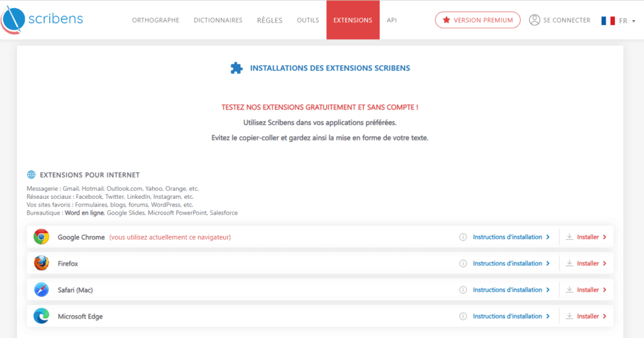Image resolution: width=644 pixels, height=338 pixels.
Task: Click the globe icon beside Extensions pour Internet
Action: [x=31, y=175]
